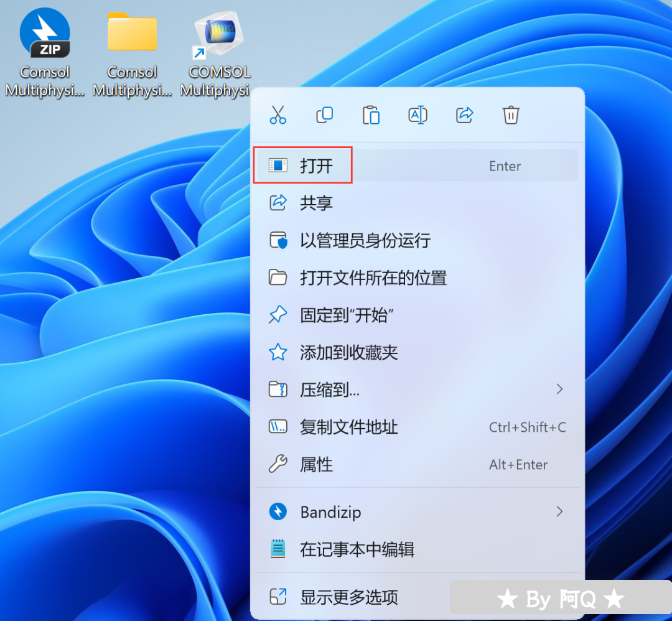Screen dimensions: 672x621
Task: Select 以管理员身份运行 in the menu
Action: pos(416,240)
